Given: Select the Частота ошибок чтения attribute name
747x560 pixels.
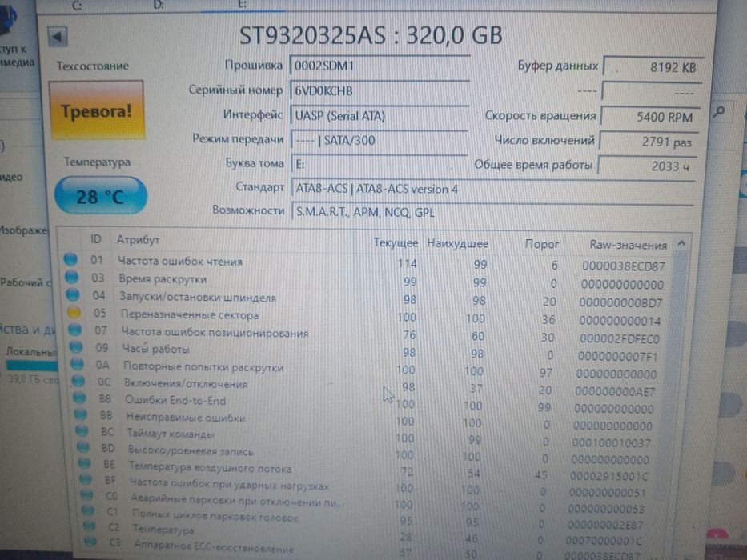Looking at the screenshot, I should (180, 262).
